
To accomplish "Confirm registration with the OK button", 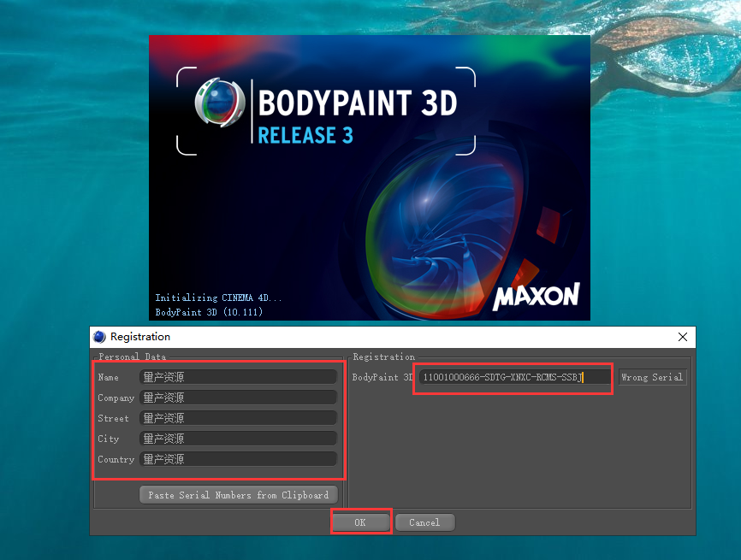I will click(360, 522).
